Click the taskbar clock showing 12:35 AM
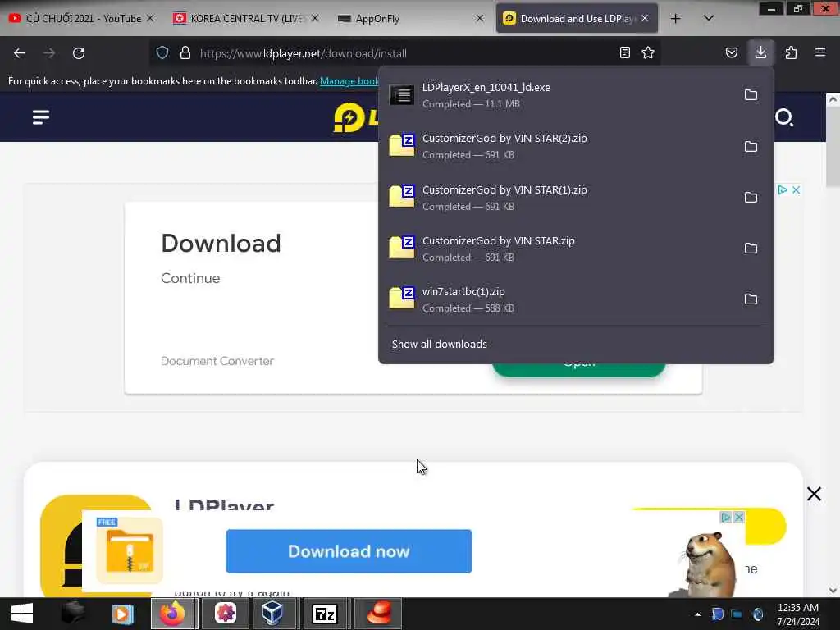Image resolution: width=840 pixels, height=630 pixels. 797,614
